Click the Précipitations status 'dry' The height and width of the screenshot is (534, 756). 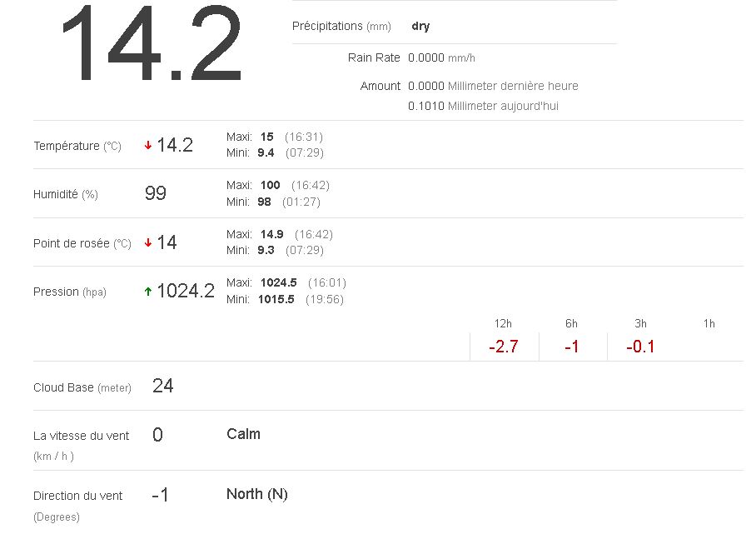(x=420, y=26)
